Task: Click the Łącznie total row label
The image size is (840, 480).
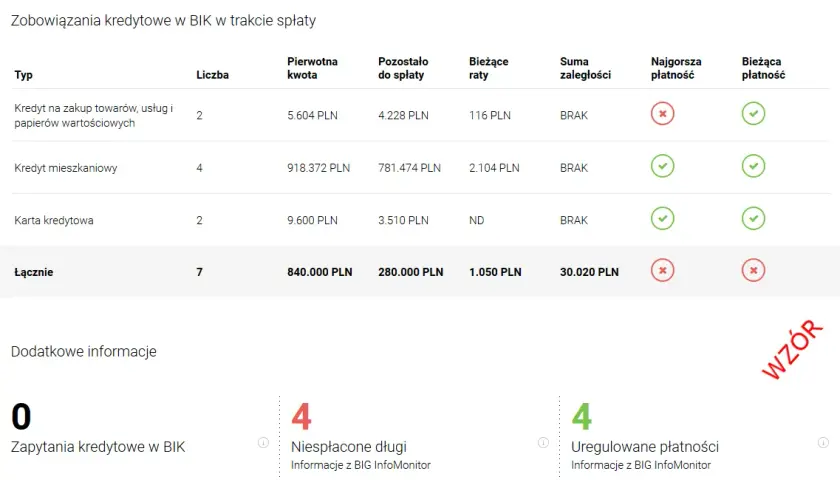Action: click(34, 272)
